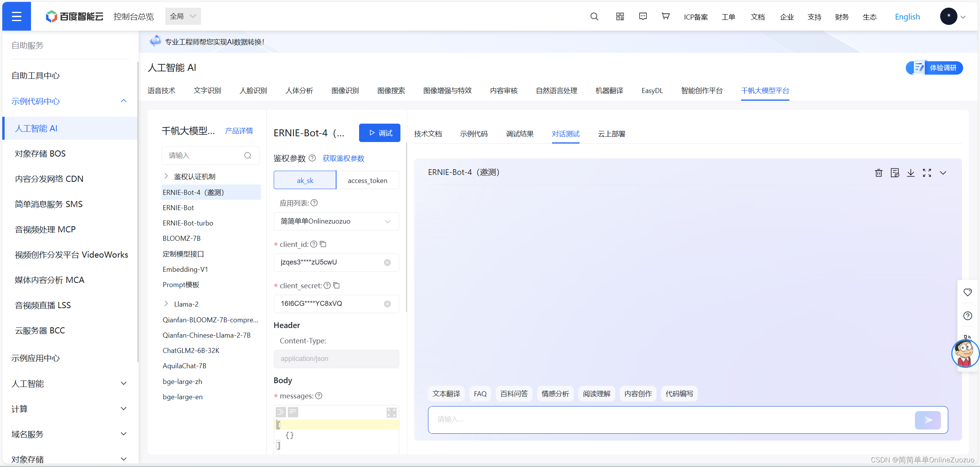Open the 应用列表 application dropdown
Screen dimensions: 980x467
336,221
